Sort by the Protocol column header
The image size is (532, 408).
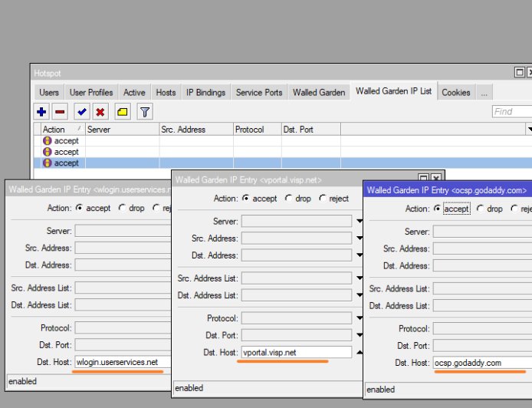[x=257, y=130]
